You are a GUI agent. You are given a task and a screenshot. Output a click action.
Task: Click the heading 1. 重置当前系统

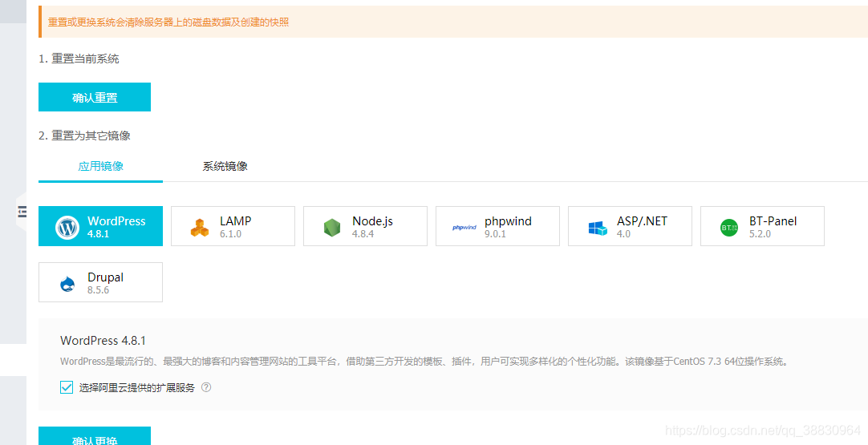(79, 59)
